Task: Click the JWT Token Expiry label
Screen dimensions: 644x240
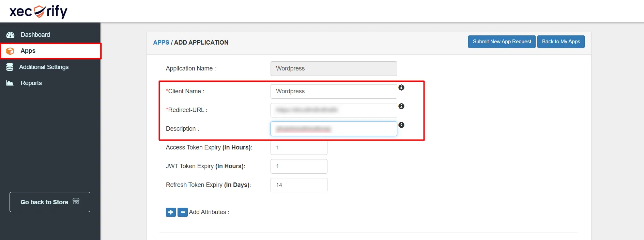Action: (x=205, y=166)
